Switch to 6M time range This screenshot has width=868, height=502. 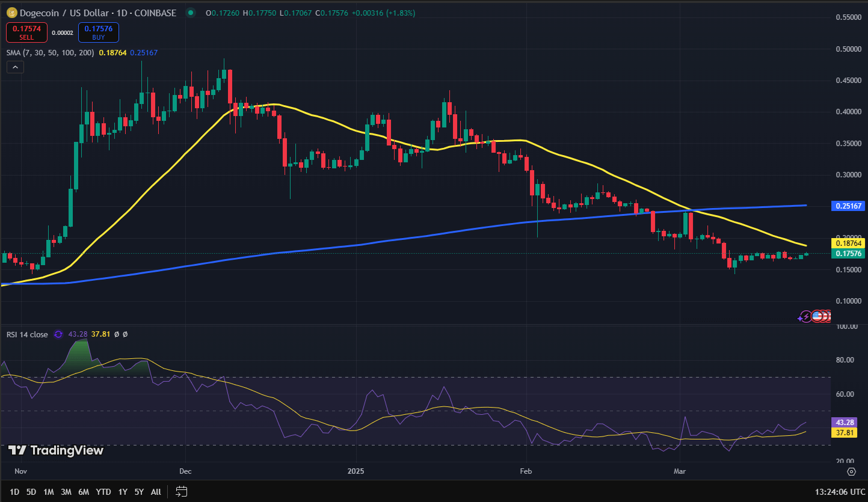[84, 492]
